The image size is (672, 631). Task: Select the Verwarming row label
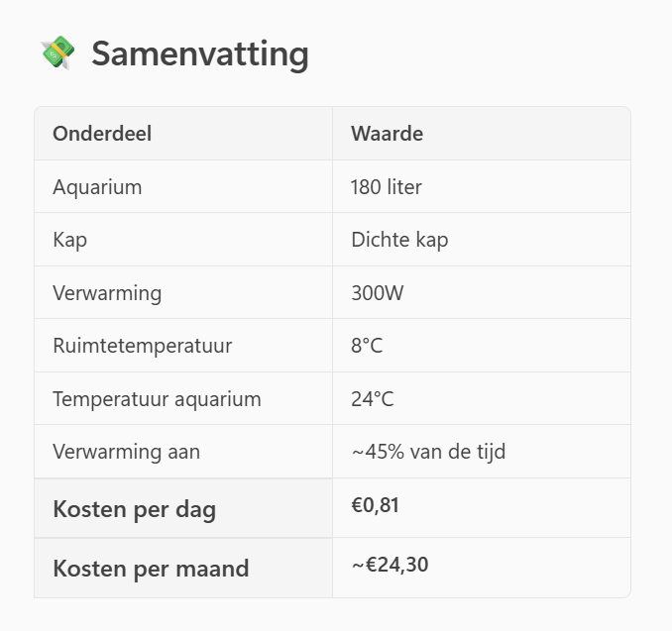point(107,293)
